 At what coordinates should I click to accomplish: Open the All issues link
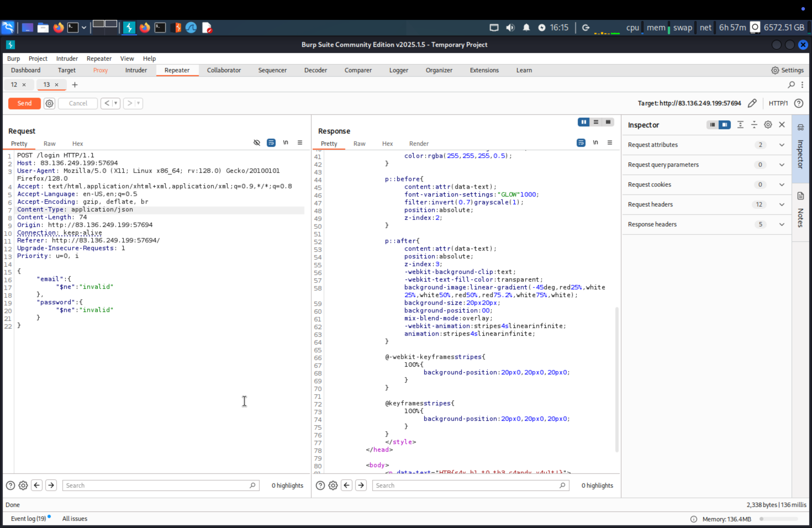[x=75, y=518]
